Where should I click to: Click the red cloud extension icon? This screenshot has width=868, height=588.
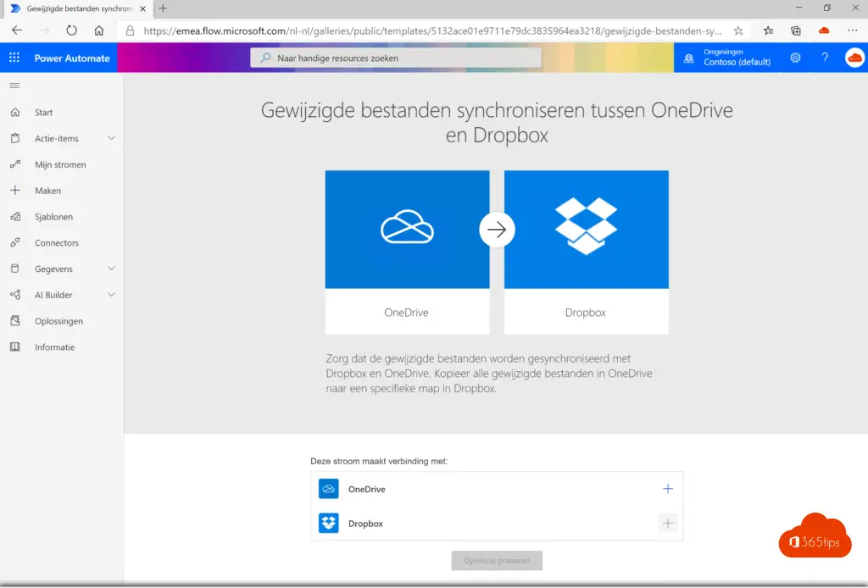point(824,31)
